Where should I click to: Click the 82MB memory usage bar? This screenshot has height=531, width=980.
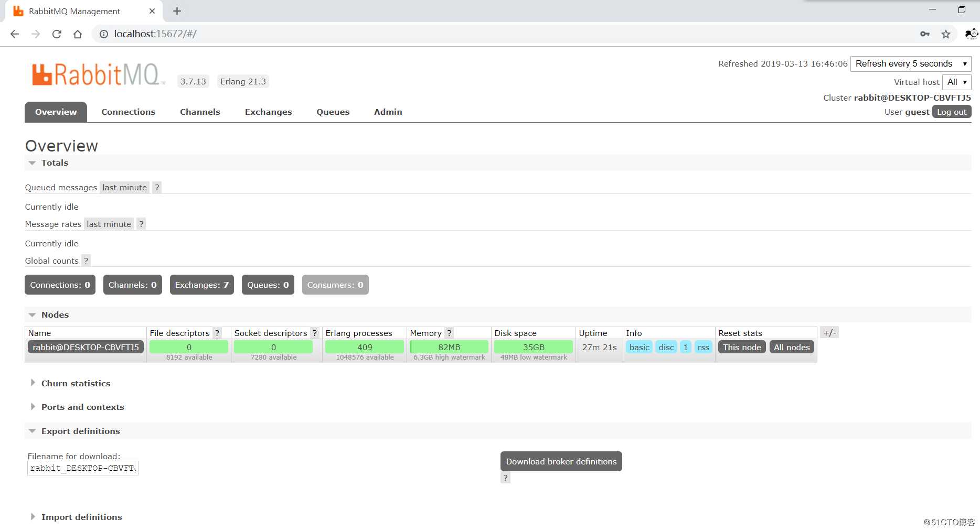(x=449, y=347)
